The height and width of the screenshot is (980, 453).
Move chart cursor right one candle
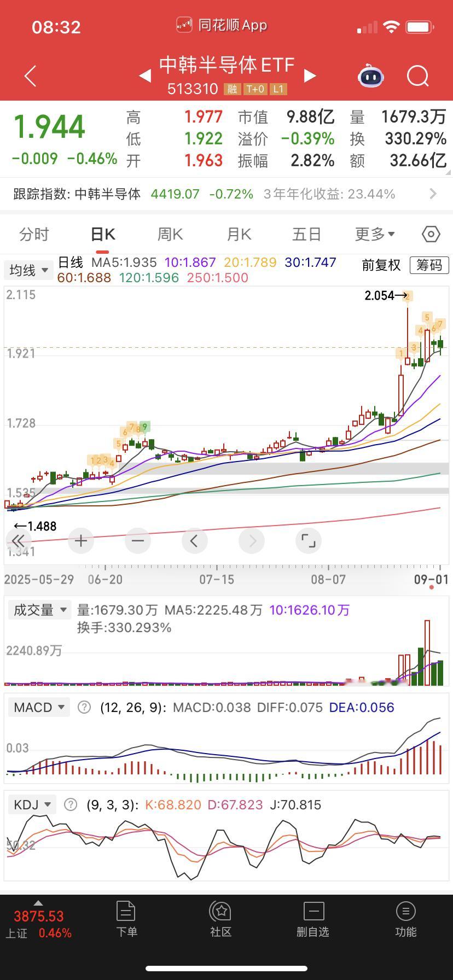252,541
